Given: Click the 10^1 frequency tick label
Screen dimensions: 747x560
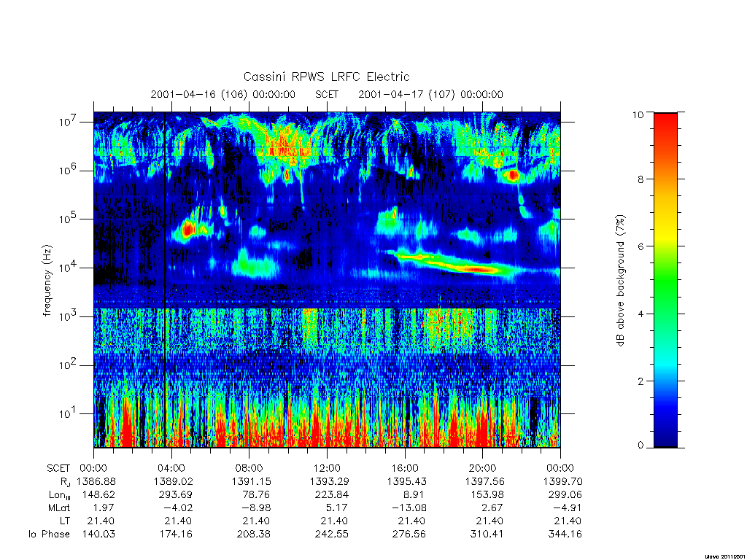Looking at the screenshot, I should click(x=68, y=413).
